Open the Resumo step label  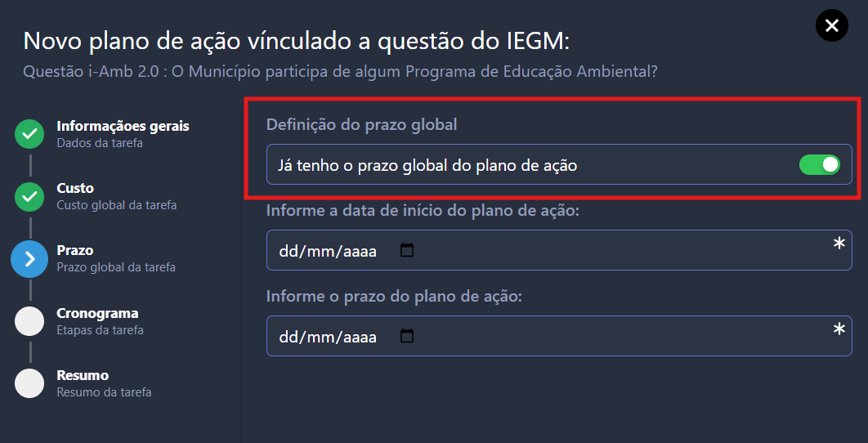83,375
